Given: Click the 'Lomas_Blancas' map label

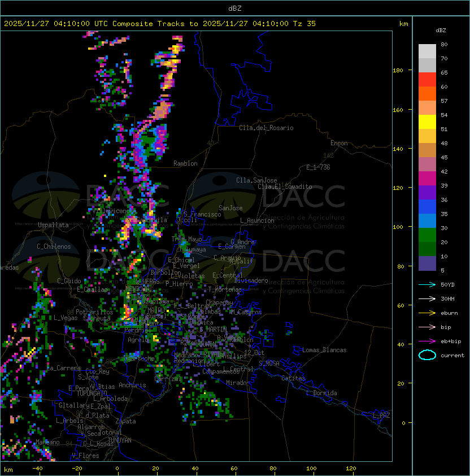Looking at the screenshot, I should coord(324,350).
